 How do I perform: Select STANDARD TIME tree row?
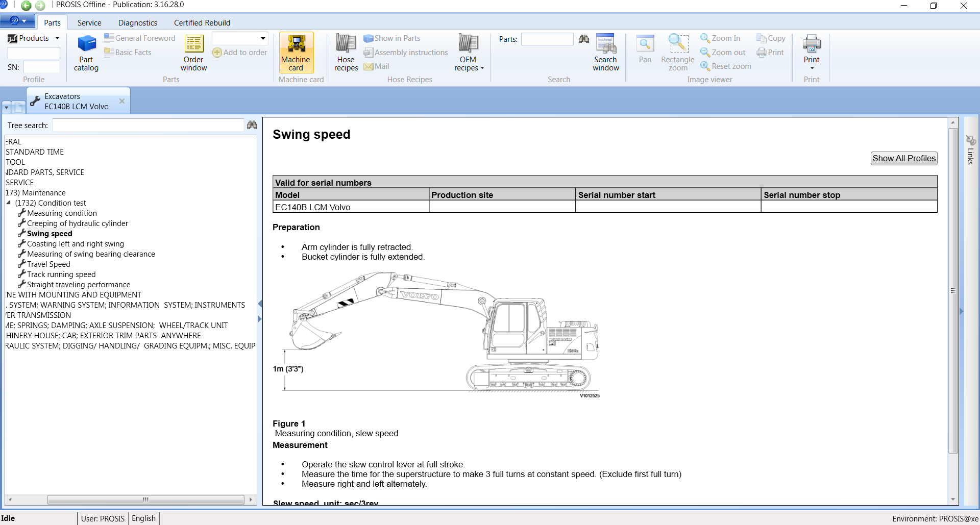35,152
